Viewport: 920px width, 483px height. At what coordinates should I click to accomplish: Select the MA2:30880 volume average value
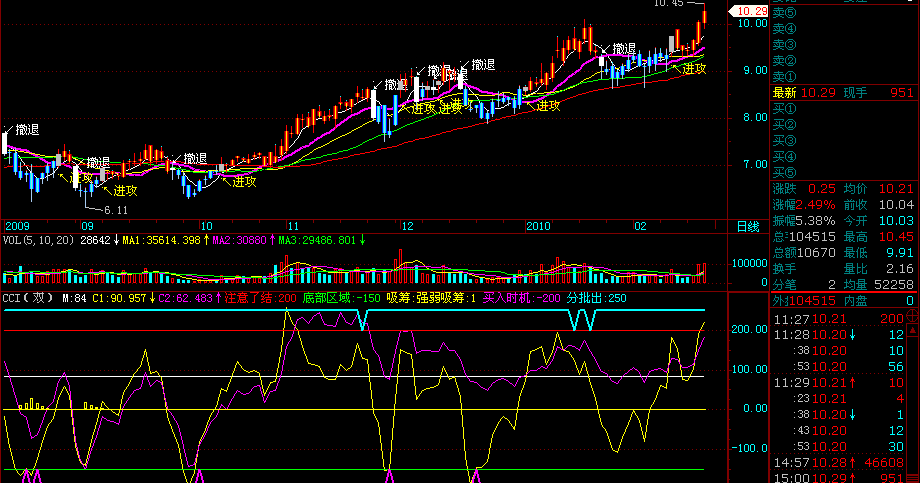point(239,240)
